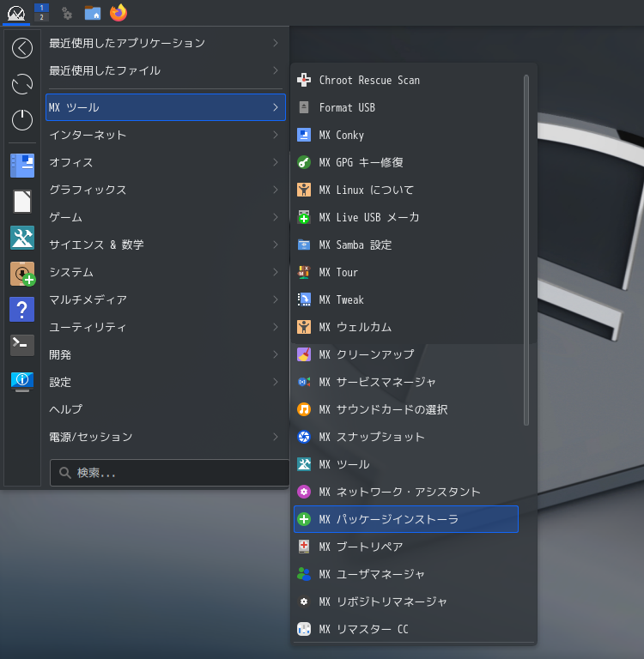
Task: Launch MX ネットワーク・アシスタント
Action: click(406, 492)
